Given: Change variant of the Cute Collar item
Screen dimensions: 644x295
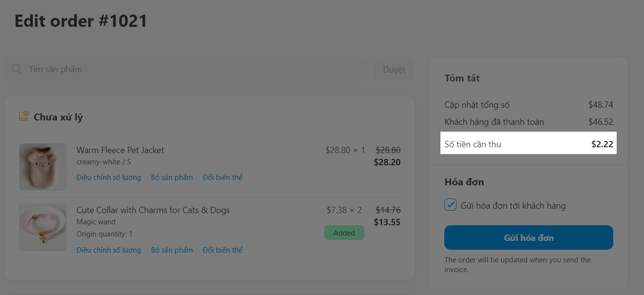Looking at the screenshot, I should coord(223,250).
